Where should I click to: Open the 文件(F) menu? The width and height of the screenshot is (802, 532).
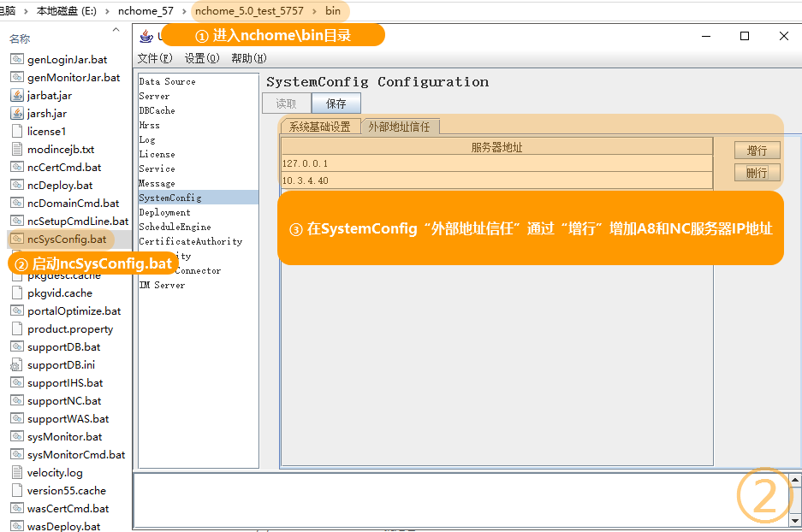(x=154, y=58)
